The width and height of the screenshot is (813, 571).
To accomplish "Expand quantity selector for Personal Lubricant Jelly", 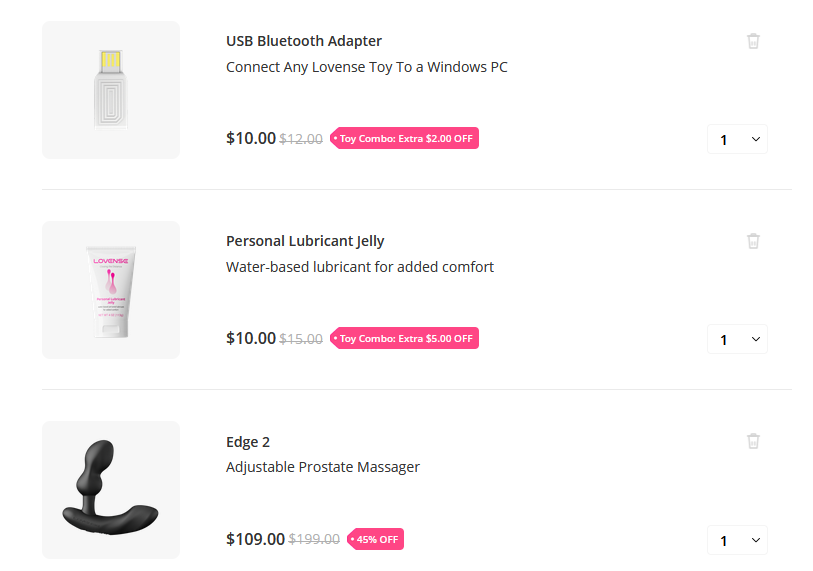I will (x=737, y=340).
